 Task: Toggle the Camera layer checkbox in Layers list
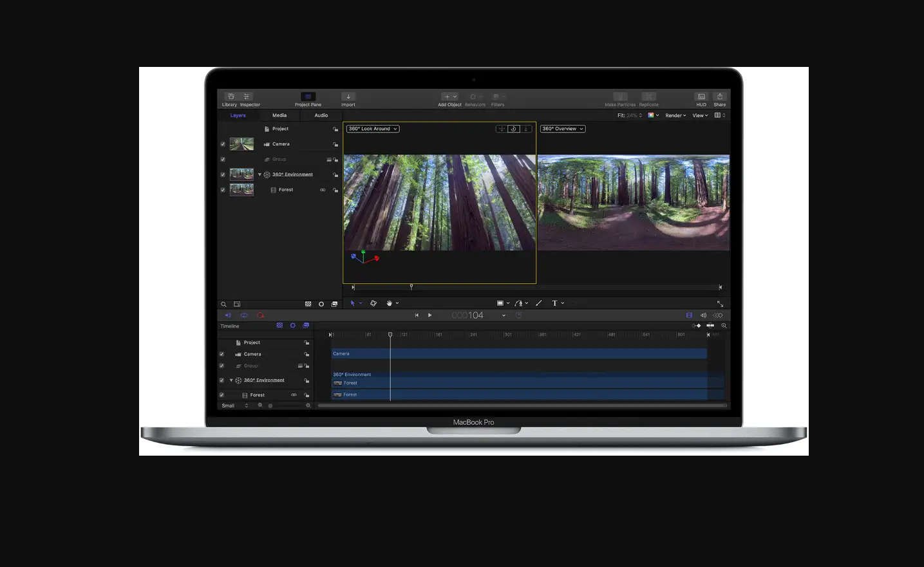click(x=222, y=144)
